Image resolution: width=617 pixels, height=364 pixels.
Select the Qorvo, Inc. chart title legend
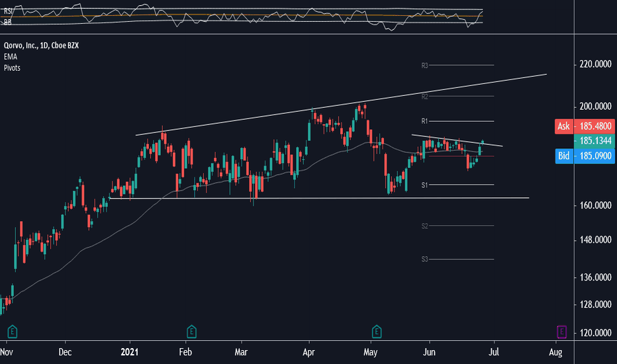(x=41, y=45)
